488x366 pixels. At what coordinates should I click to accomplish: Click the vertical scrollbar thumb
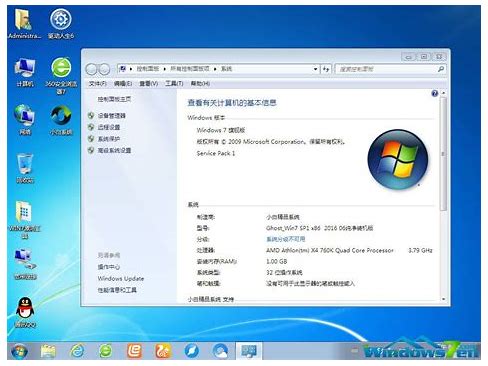[443, 153]
